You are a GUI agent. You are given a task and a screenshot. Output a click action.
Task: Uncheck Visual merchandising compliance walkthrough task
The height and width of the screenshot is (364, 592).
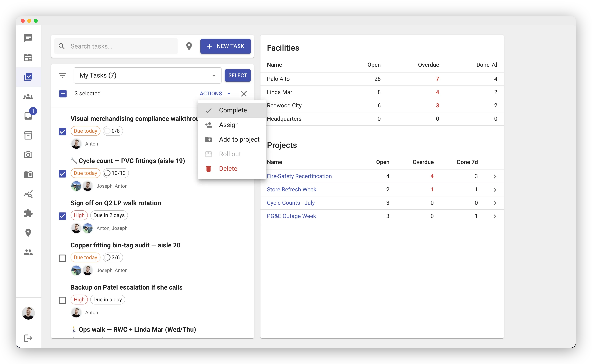tap(62, 131)
